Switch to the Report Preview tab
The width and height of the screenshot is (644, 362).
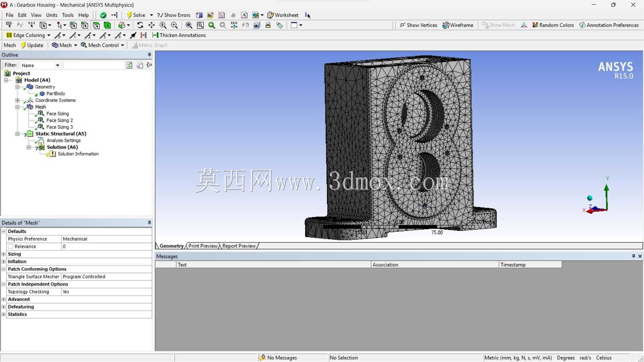239,246
